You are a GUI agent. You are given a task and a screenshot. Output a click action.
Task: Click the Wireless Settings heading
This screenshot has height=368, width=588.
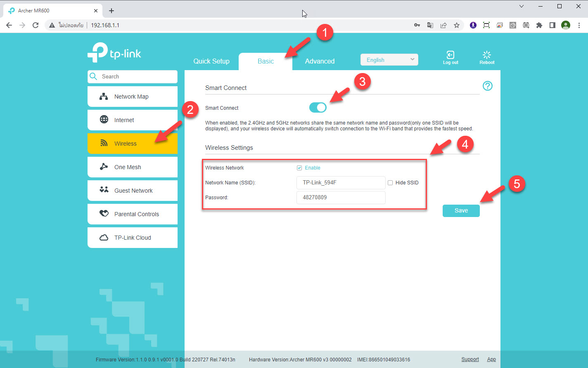[229, 148]
